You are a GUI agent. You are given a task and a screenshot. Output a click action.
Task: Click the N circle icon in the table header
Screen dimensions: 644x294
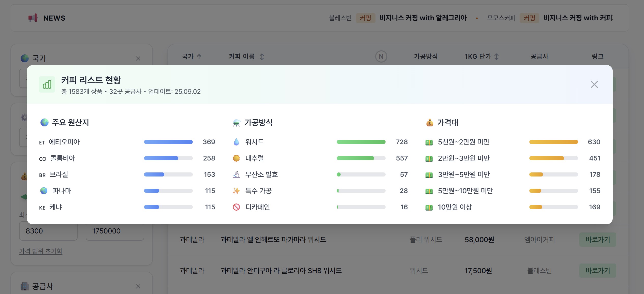click(381, 57)
